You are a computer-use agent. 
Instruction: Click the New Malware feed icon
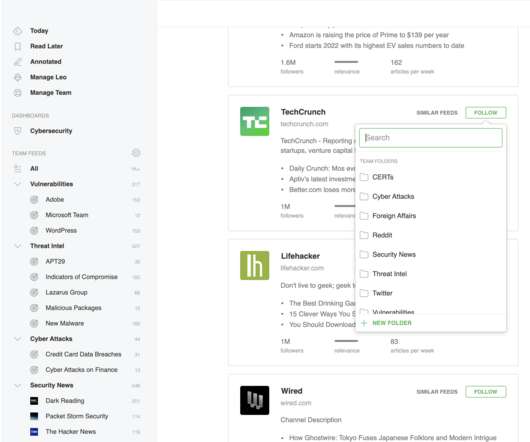point(34,323)
